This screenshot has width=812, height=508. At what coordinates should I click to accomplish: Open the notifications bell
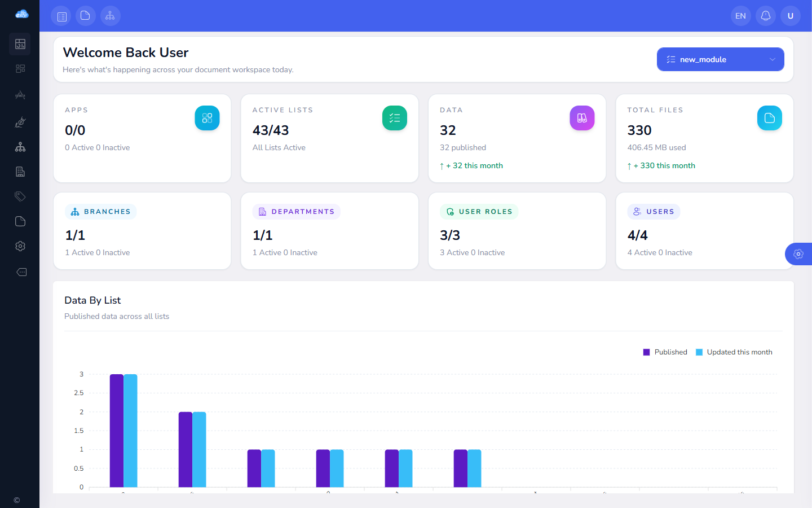coord(766,16)
